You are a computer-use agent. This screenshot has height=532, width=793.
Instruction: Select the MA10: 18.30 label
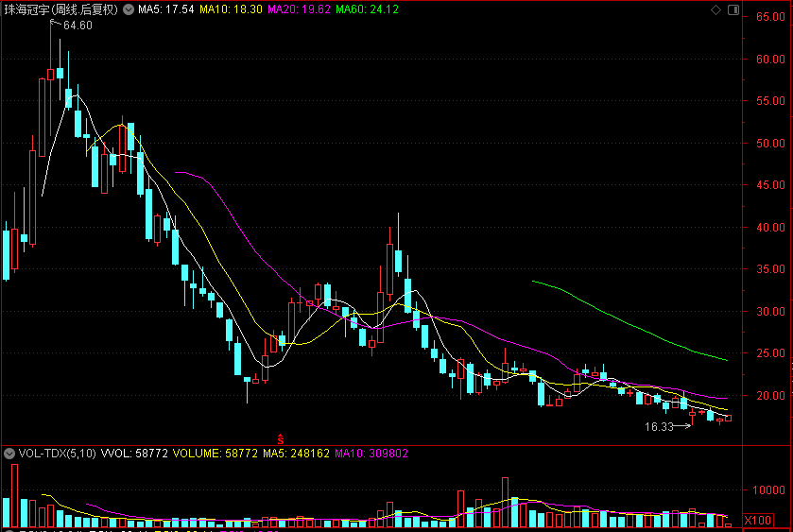(231, 9)
